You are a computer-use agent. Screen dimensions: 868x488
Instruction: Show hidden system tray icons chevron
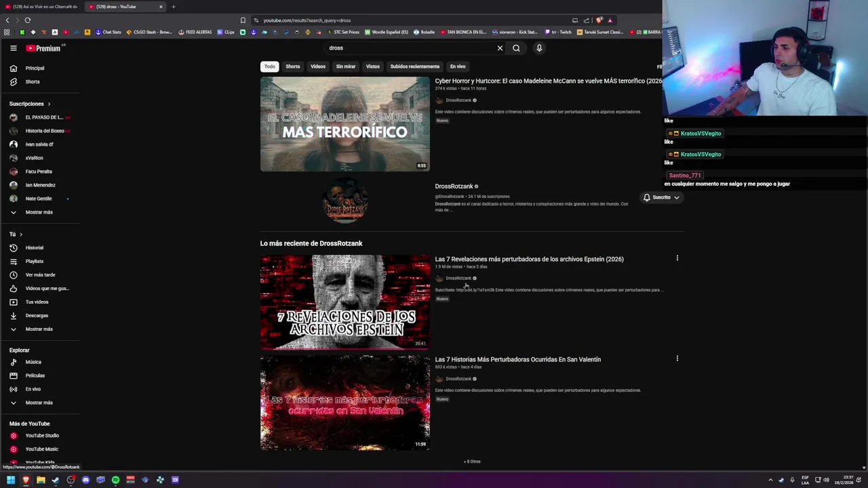coord(770,480)
